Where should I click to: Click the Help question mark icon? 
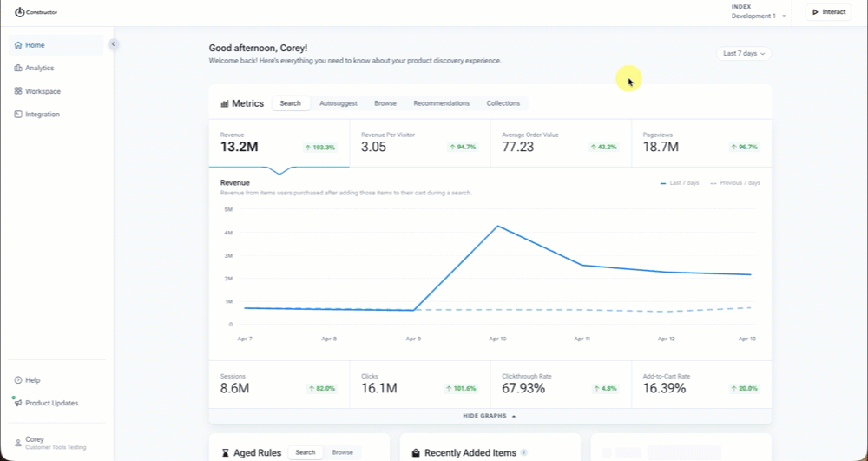18,380
